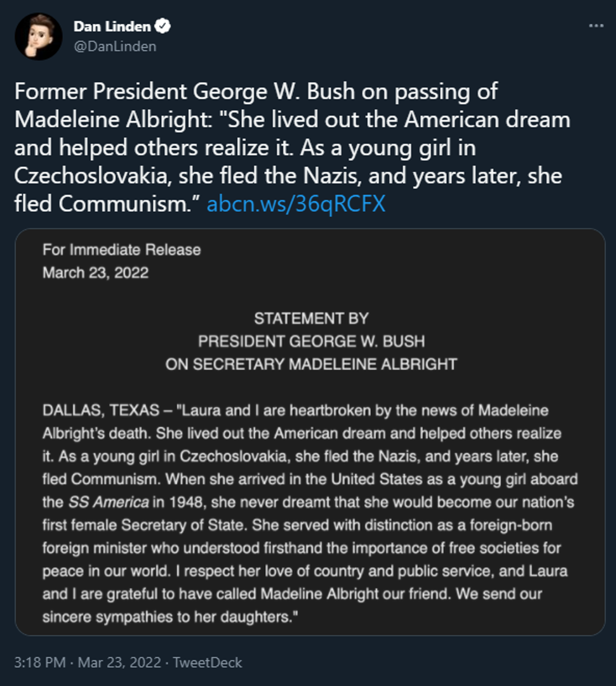
Task: Expand the attached Bush statement image
Action: pyautogui.click(x=310, y=432)
